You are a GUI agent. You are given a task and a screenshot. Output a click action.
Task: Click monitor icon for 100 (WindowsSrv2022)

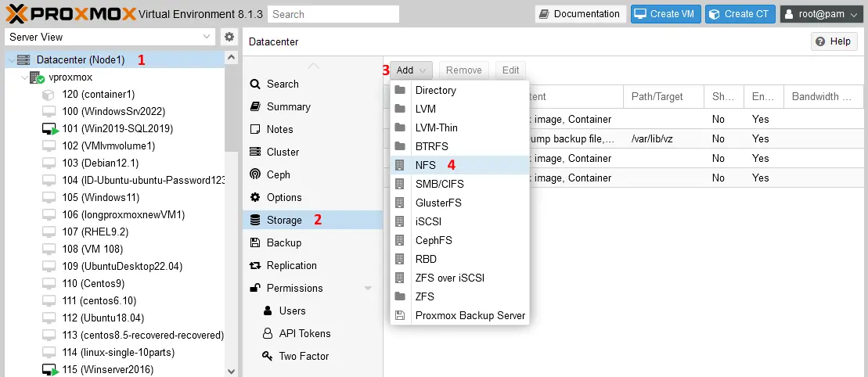(x=49, y=112)
